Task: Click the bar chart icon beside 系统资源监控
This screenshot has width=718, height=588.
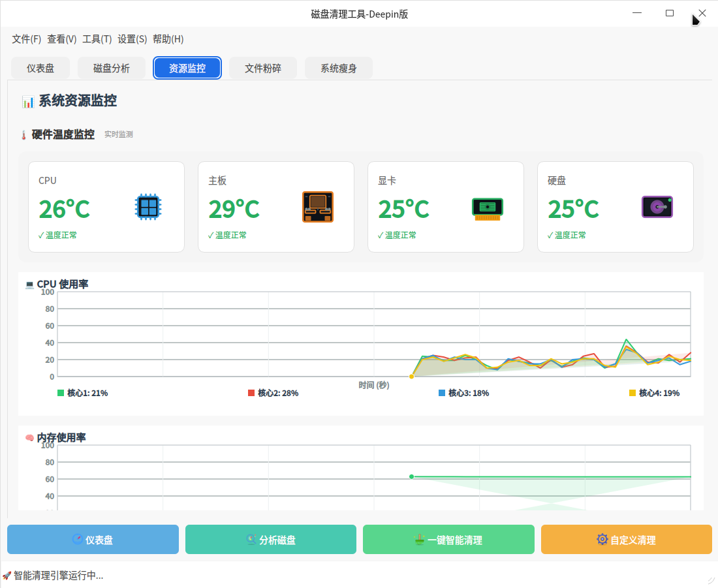Action: pyautogui.click(x=28, y=102)
